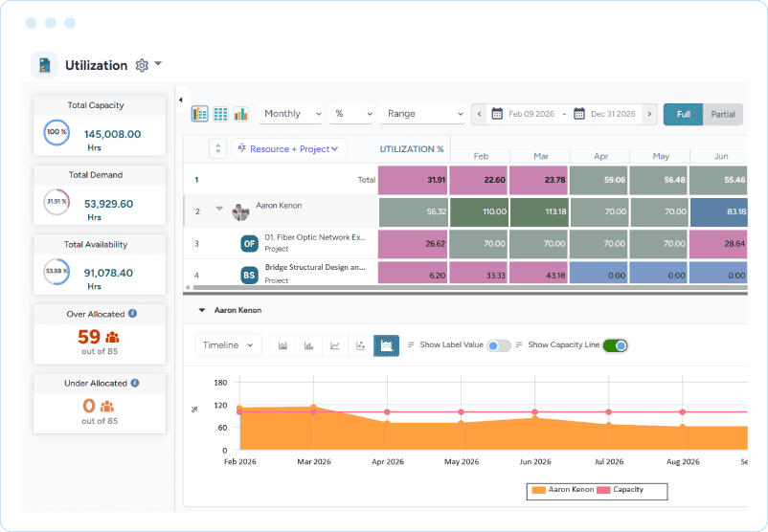This screenshot has height=532, width=768.
Task: Click the Mar column header
Action: tap(541, 156)
